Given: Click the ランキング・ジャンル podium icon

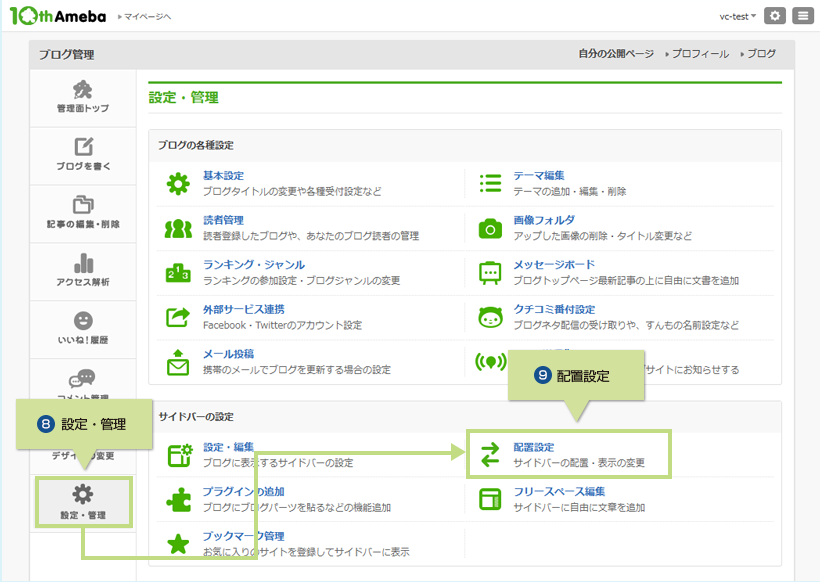Looking at the screenshot, I should click(178, 272).
